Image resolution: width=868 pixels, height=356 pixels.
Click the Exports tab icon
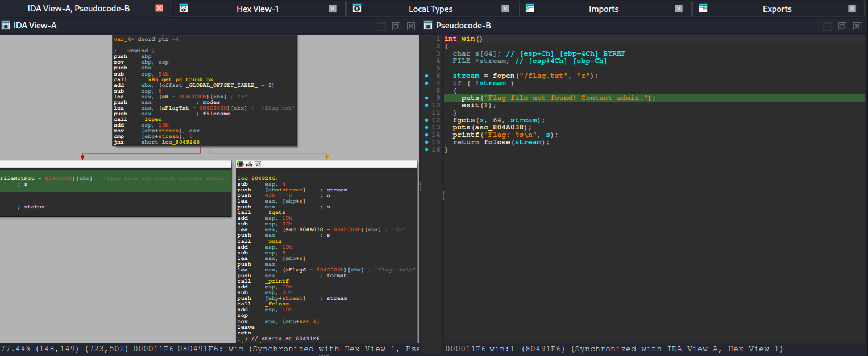(703, 9)
